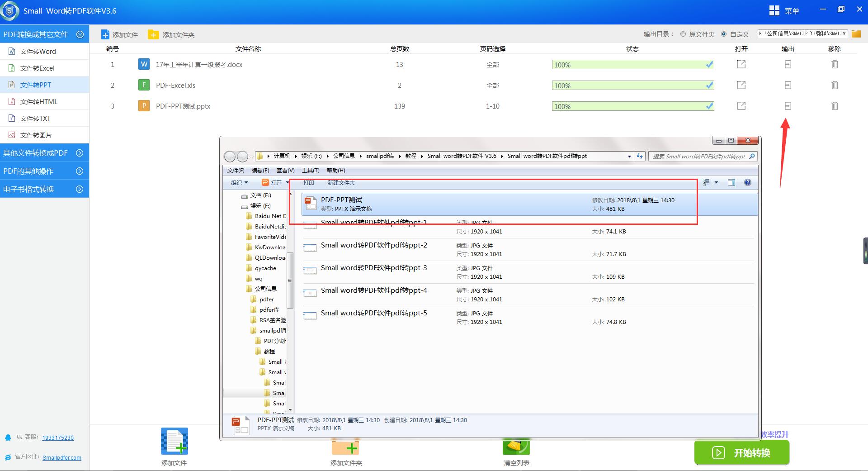Screen dimensions: 868x471
Task: Click the 100% progress bar for 17年上半年计算一级报考.docx
Action: (633, 65)
